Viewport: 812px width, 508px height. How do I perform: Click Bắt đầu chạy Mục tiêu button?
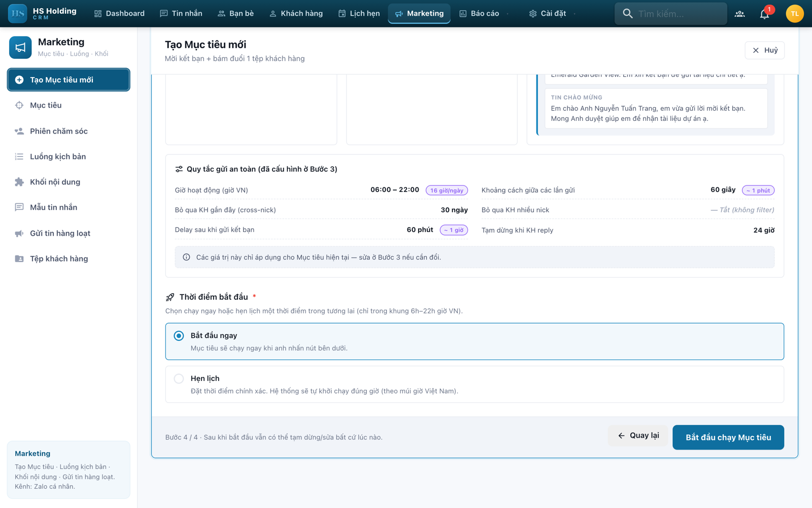[x=728, y=437]
